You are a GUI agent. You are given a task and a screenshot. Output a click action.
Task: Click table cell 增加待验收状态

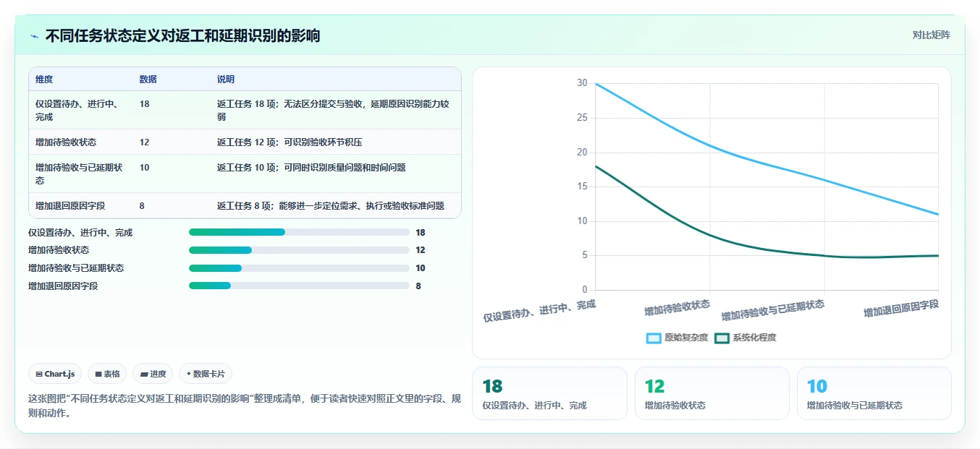click(66, 142)
